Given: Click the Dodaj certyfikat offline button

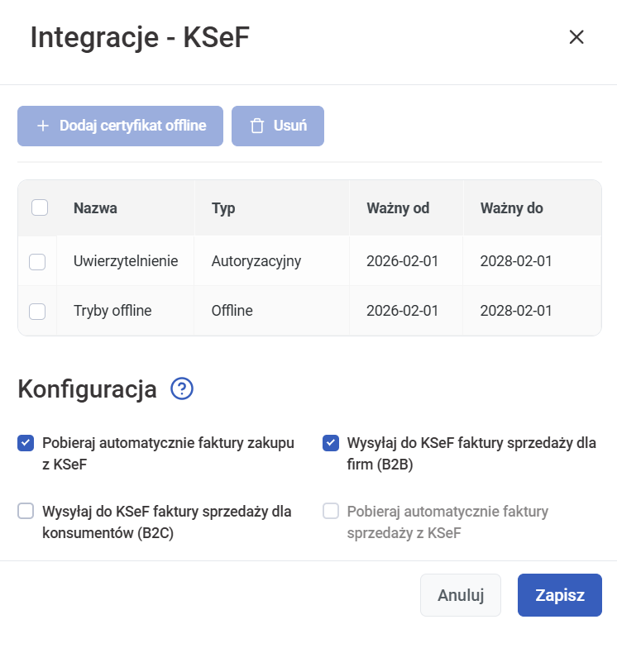Looking at the screenshot, I should click(121, 126).
